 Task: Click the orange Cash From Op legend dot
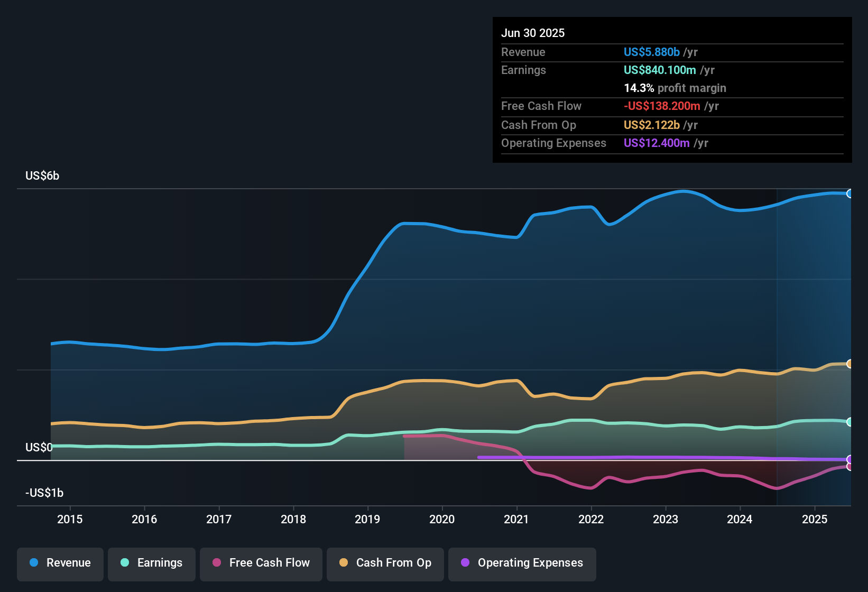coord(344,562)
